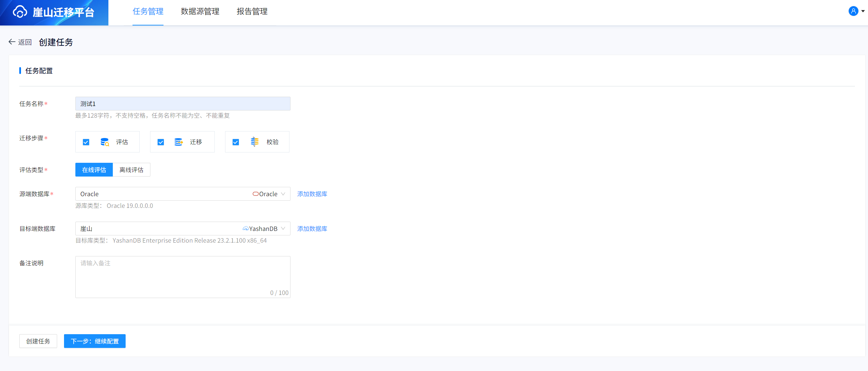The image size is (868, 371).
Task: Click the back arrow icon
Action: [12, 42]
